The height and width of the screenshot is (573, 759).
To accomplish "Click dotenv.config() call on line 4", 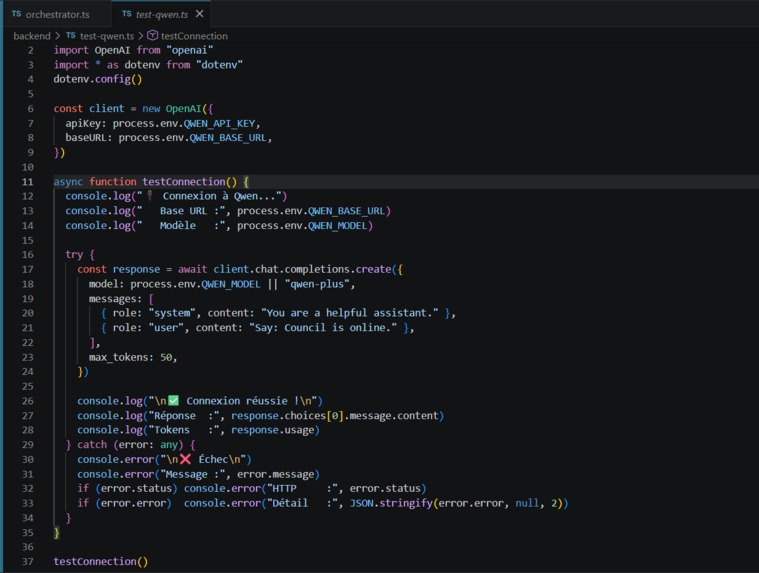I will click(x=98, y=79).
